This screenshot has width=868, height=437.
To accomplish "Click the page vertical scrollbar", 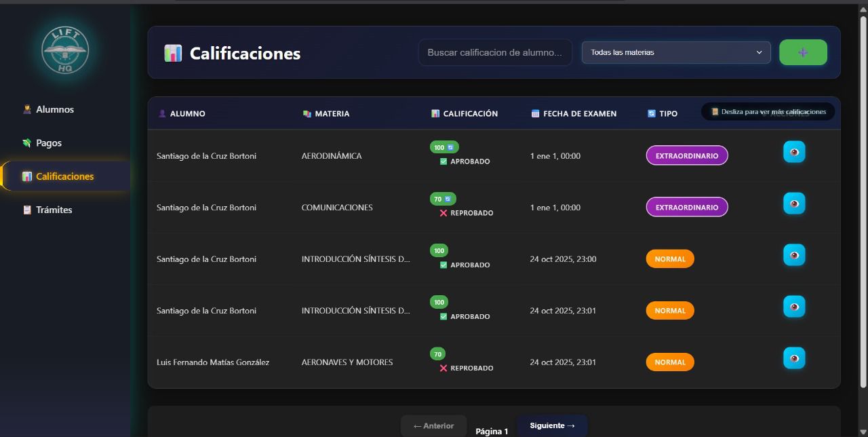I will (863, 204).
